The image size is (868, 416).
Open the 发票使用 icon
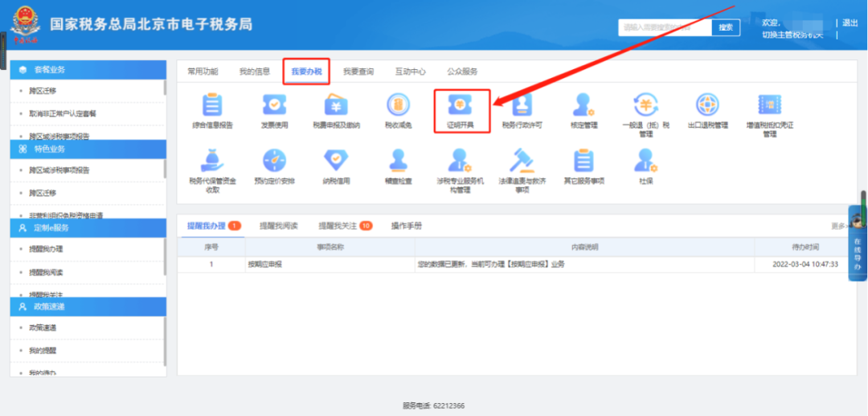pyautogui.click(x=274, y=104)
